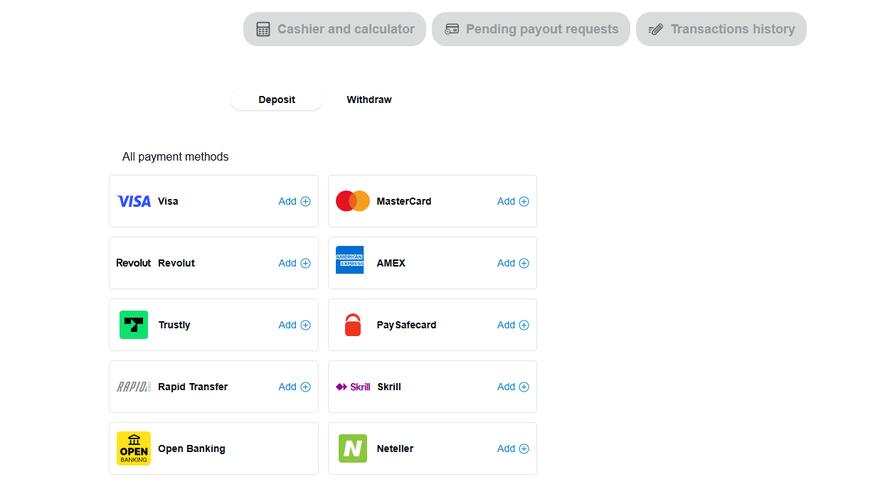Click the Skrill logo icon
The width and height of the screenshot is (895, 484).
[353, 387]
